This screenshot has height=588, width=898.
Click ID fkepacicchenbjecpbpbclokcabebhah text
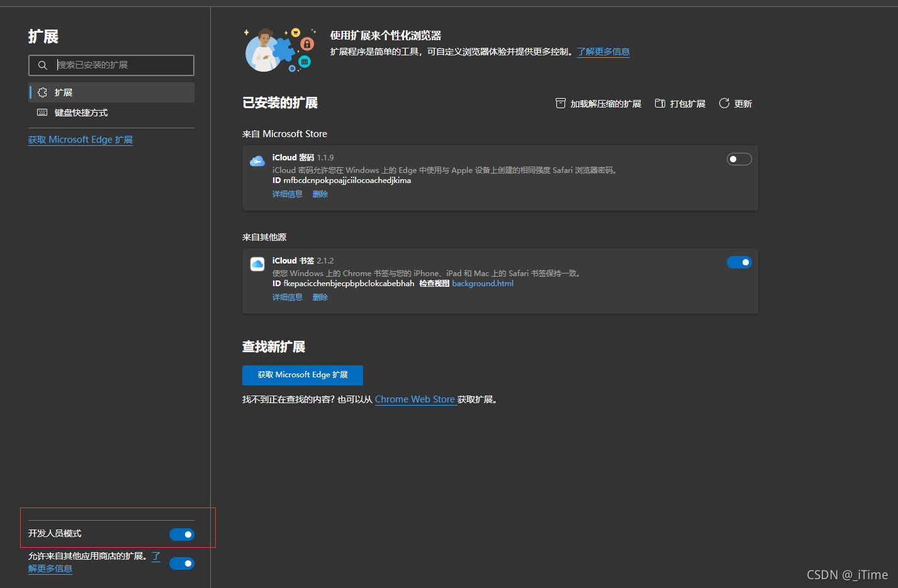[344, 284]
